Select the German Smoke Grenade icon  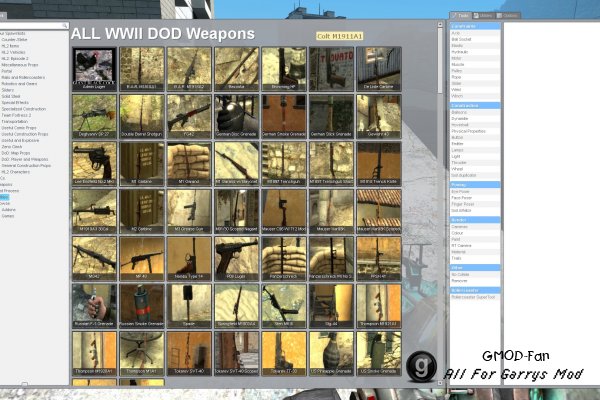tap(284, 116)
